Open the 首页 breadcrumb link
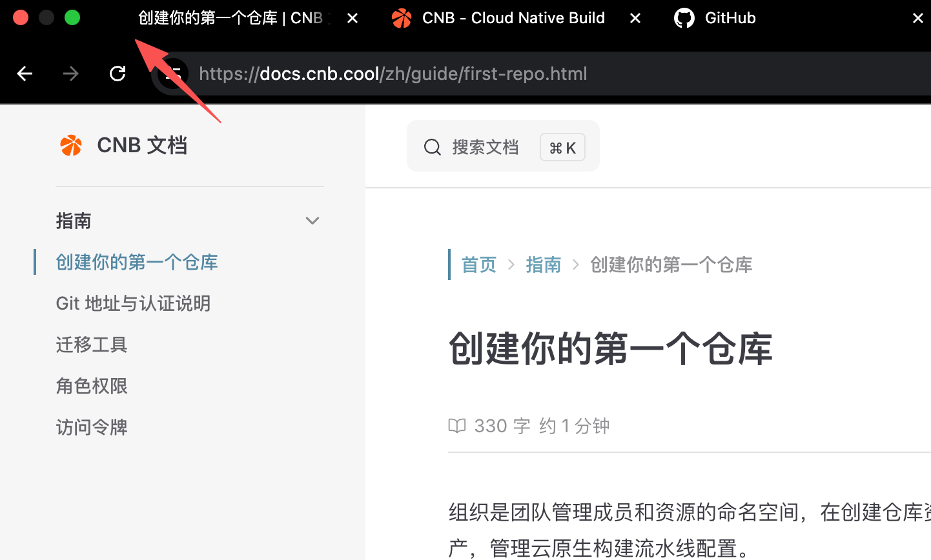 point(478,265)
